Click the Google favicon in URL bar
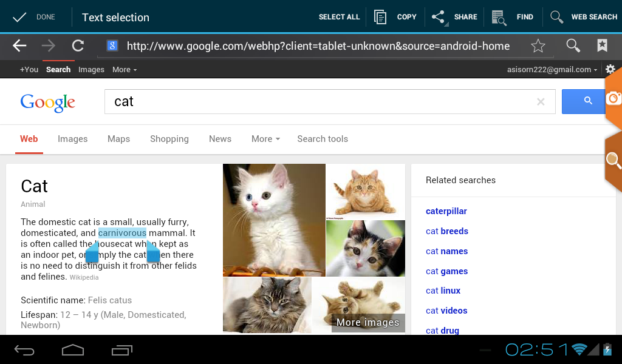 pos(112,46)
